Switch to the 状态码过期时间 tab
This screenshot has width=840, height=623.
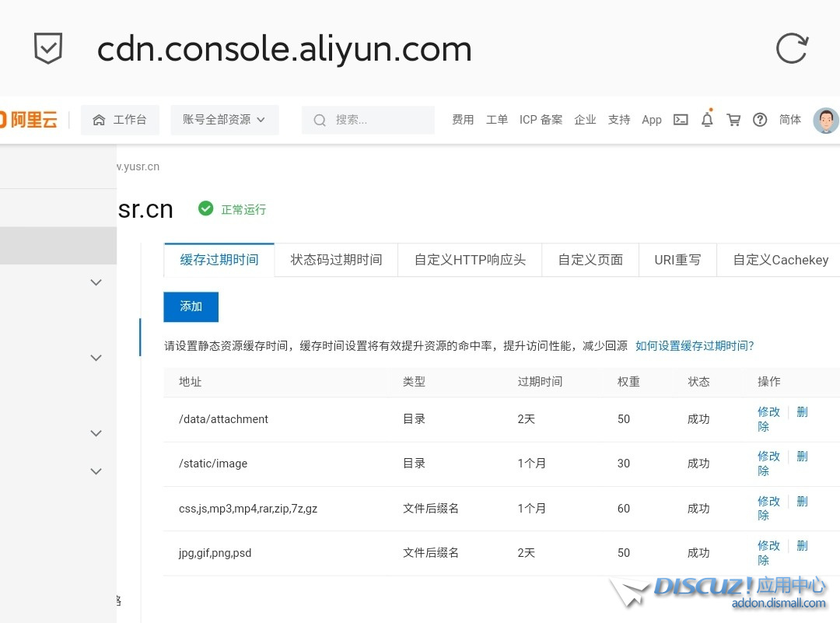click(x=336, y=260)
